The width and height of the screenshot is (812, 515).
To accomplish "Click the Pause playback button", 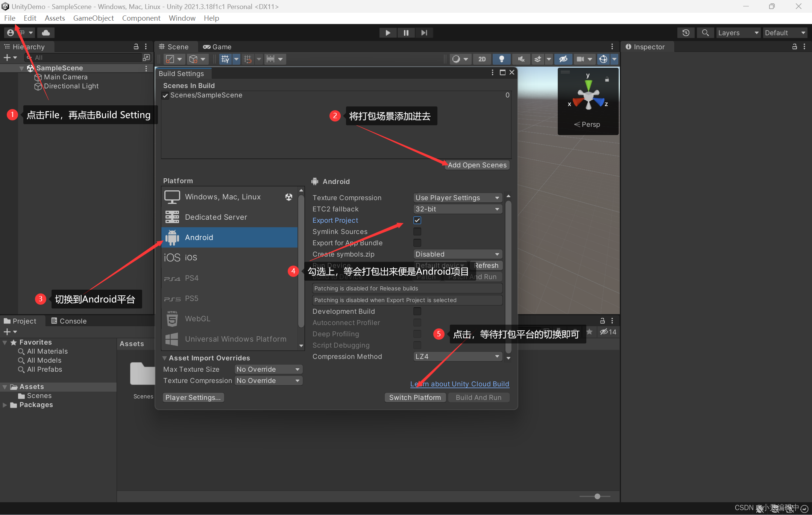I will click(406, 33).
